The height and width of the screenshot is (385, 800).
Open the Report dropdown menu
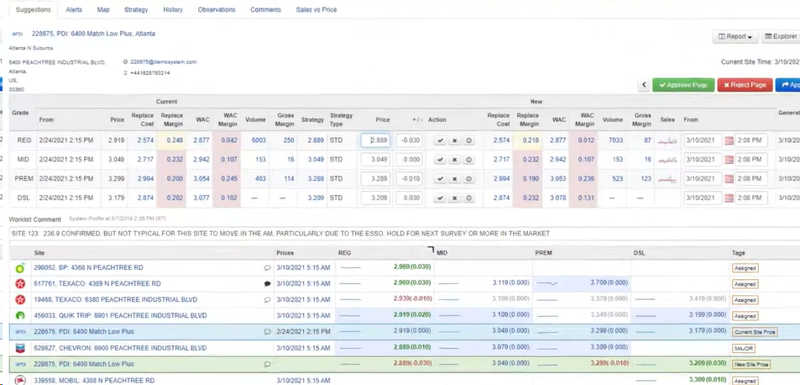coord(735,36)
